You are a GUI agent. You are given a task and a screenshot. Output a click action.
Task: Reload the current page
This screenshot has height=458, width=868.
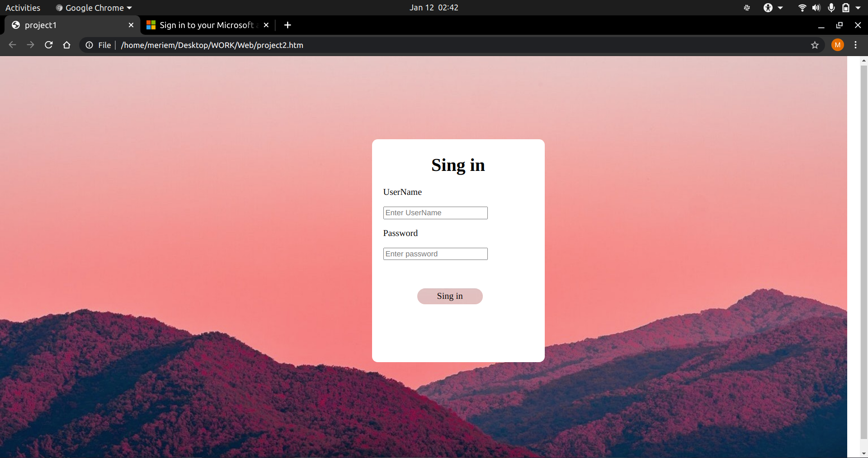pos(48,45)
